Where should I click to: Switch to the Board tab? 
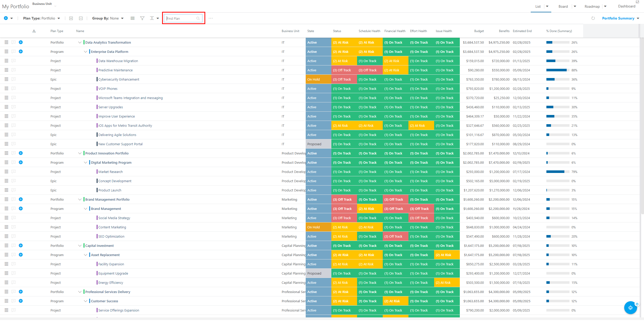(x=563, y=6)
